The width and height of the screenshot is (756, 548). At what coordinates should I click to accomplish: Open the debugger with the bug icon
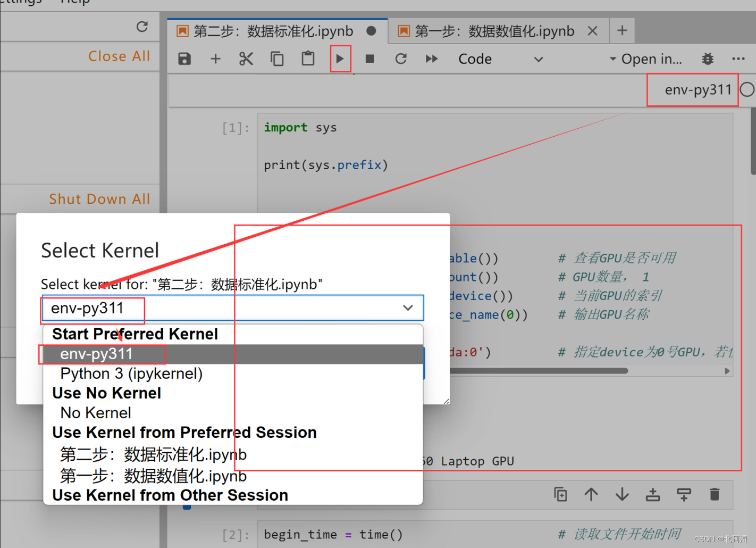click(707, 59)
